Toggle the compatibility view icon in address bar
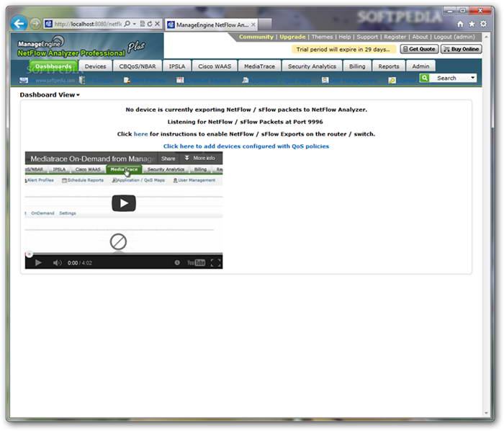Image resolution: width=504 pixels, height=431 pixels. tap(143, 24)
